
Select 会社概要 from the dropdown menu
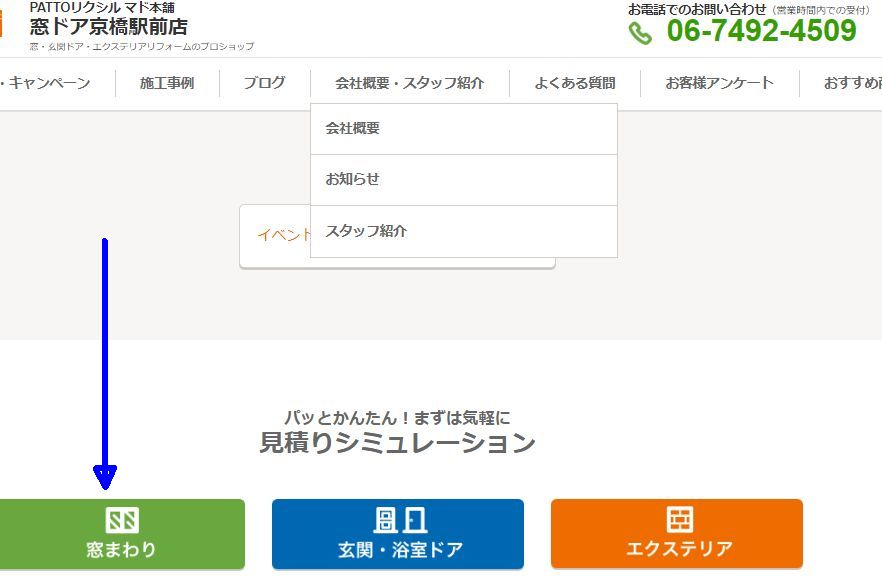click(464, 129)
